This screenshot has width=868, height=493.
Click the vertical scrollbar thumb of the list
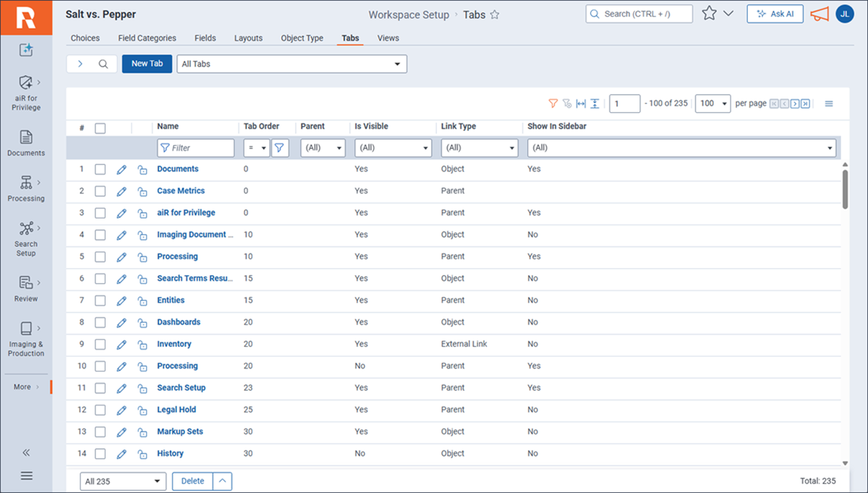(846, 188)
